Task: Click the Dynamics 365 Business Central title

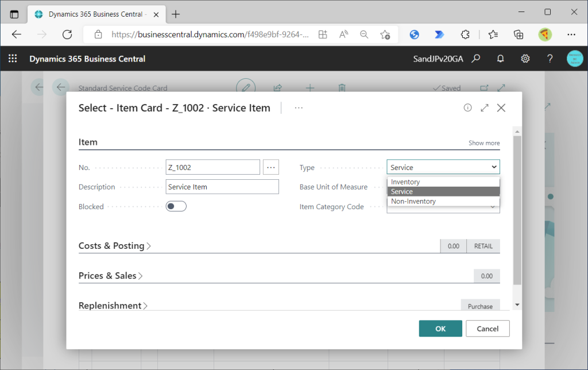Action: pos(87,59)
